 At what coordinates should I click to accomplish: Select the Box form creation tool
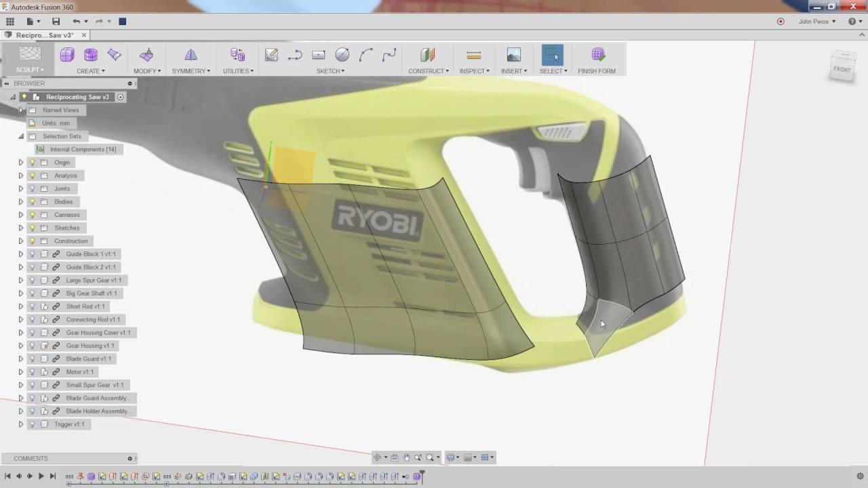tap(67, 55)
